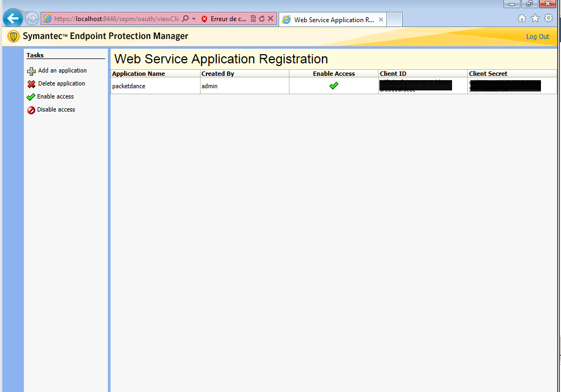The image size is (561, 392).
Task: Refresh the page with the reload icon
Action: (x=262, y=19)
